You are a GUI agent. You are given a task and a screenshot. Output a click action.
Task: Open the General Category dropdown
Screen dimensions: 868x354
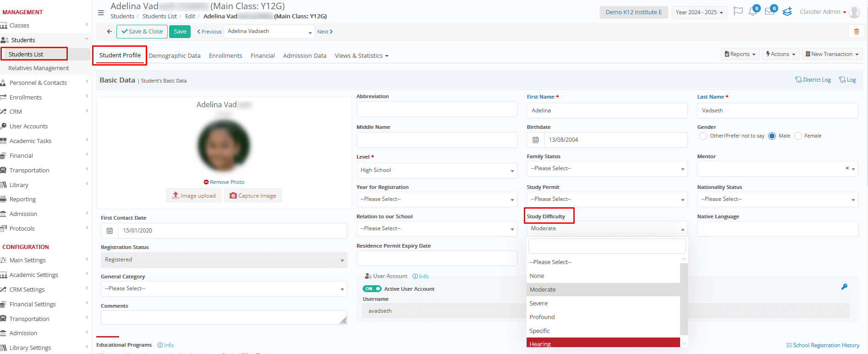(x=224, y=289)
